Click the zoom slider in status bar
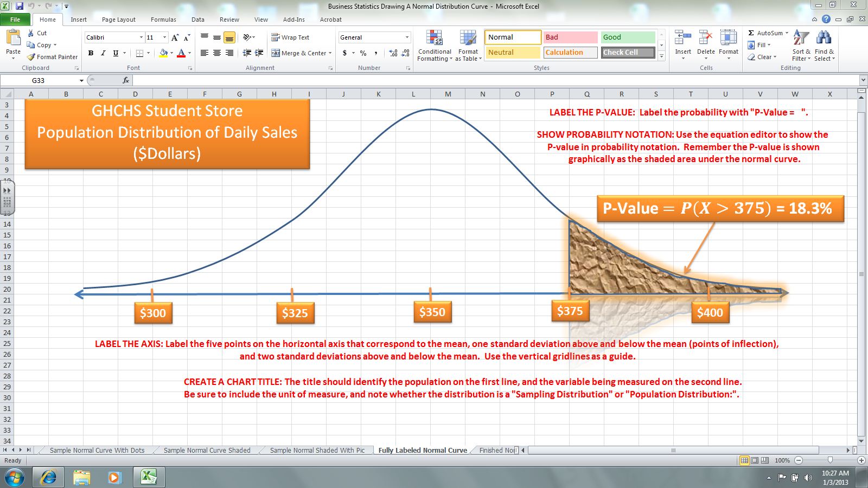Image resolution: width=868 pixels, height=488 pixels. click(x=829, y=460)
